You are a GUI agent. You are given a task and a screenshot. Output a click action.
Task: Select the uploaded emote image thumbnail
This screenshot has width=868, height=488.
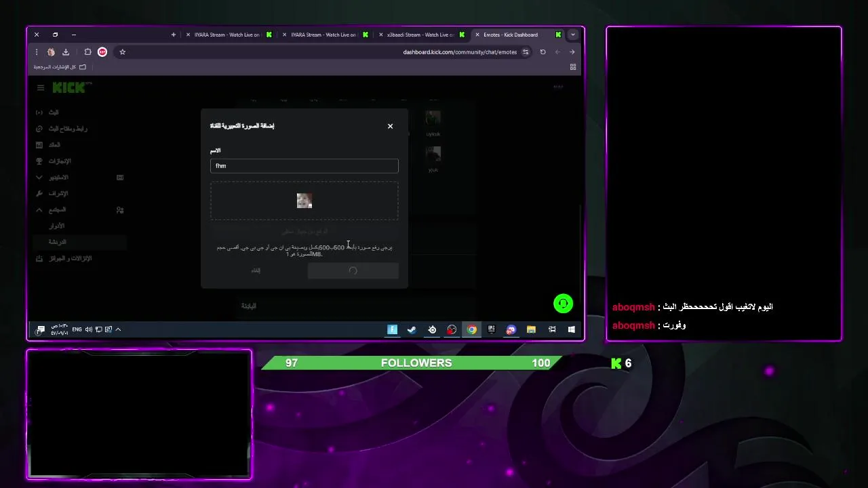(304, 201)
